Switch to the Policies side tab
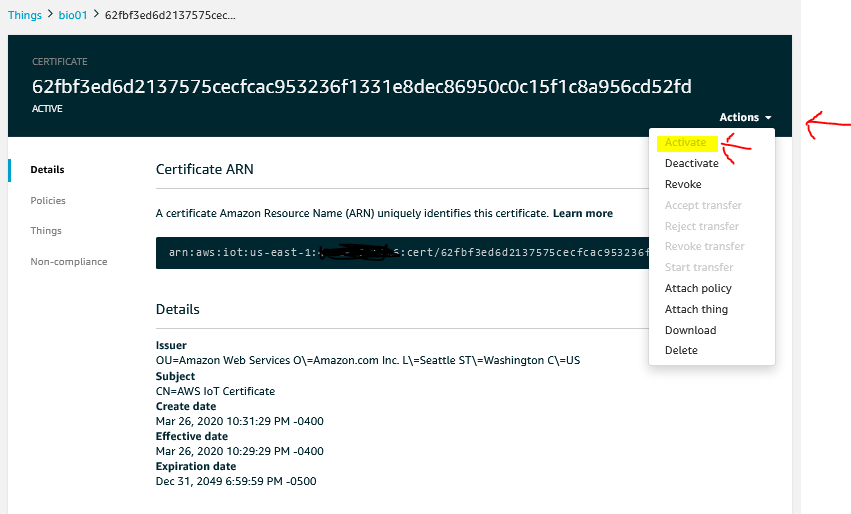 [48, 200]
